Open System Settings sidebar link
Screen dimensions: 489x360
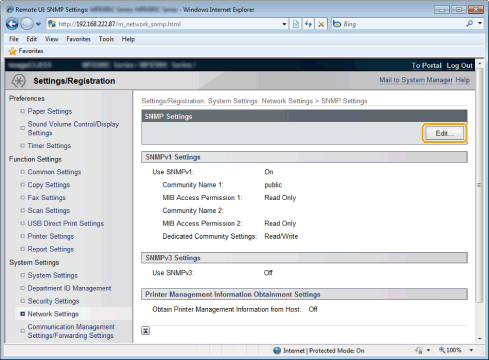[52, 275]
